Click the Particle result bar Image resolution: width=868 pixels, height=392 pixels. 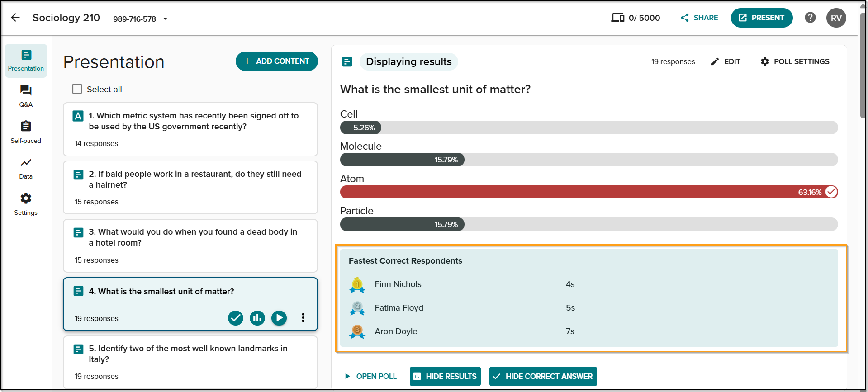tap(589, 224)
